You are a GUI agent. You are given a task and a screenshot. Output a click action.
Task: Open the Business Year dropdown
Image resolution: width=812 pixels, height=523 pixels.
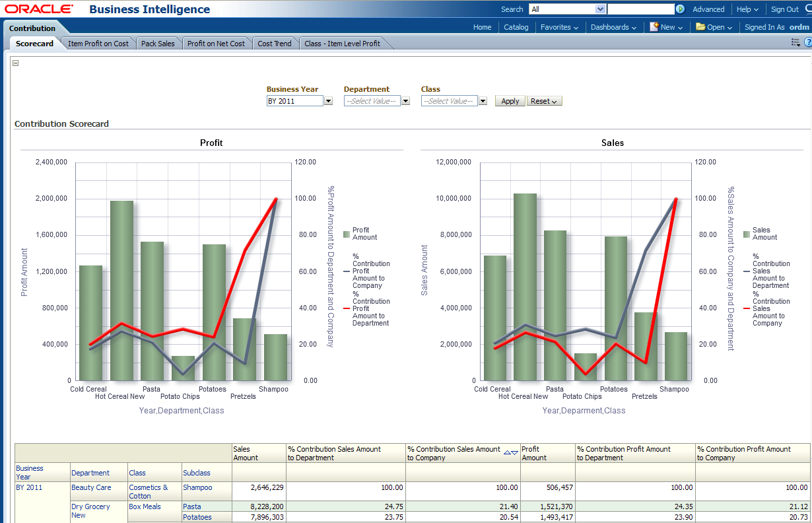pos(328,101)
